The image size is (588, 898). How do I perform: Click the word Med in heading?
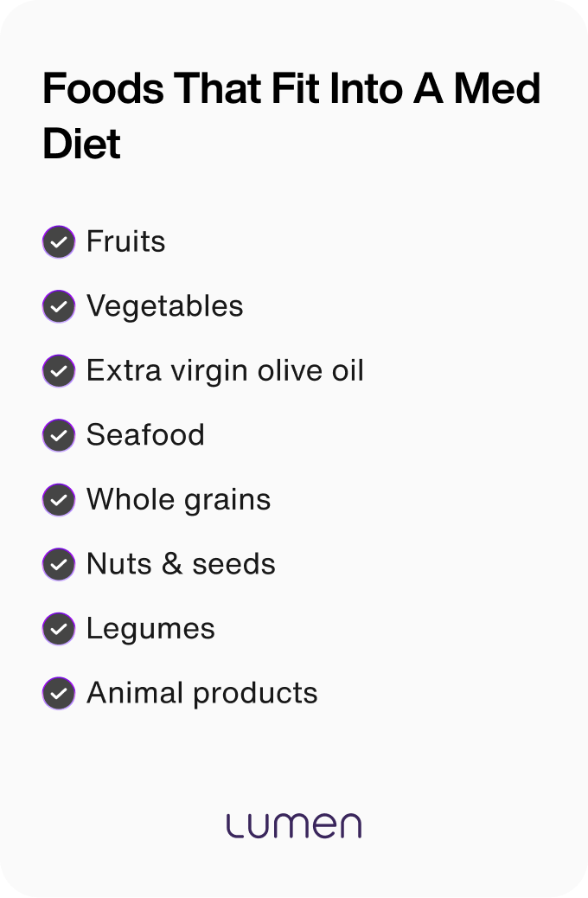pos(497,88)
